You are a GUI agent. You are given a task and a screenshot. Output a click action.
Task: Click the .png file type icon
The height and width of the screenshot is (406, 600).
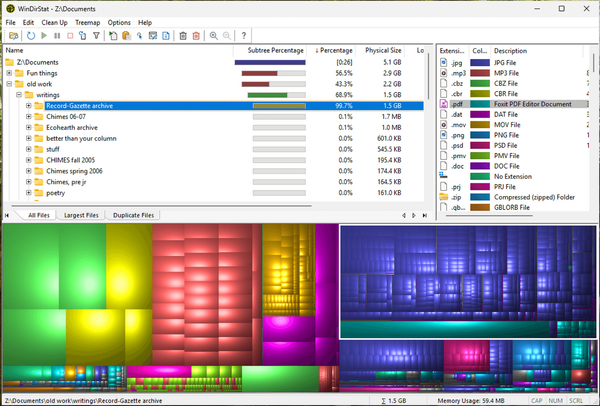coord(443,135)
